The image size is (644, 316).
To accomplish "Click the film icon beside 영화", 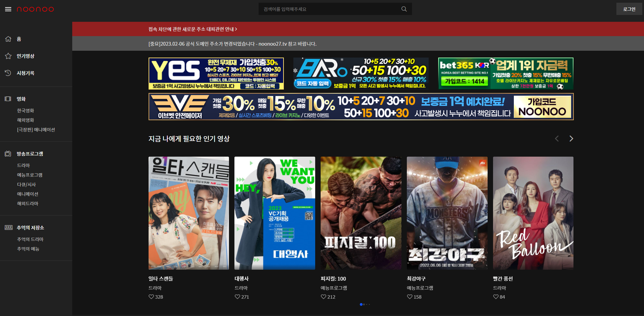I will 8,99.
